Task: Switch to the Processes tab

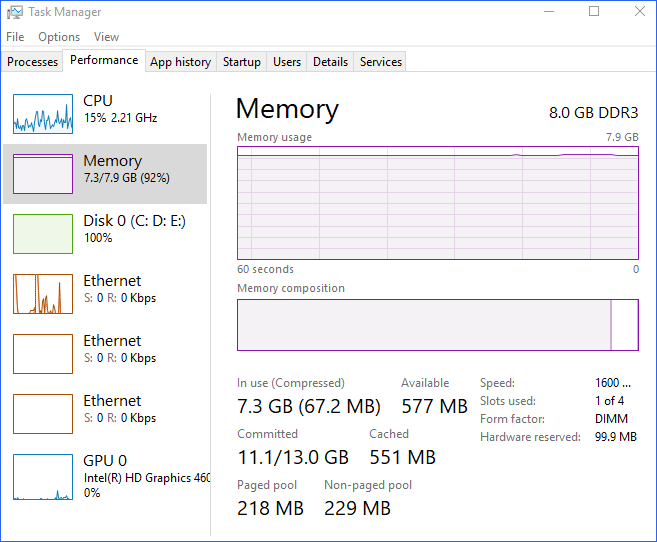Action: (x=33, y=62)
